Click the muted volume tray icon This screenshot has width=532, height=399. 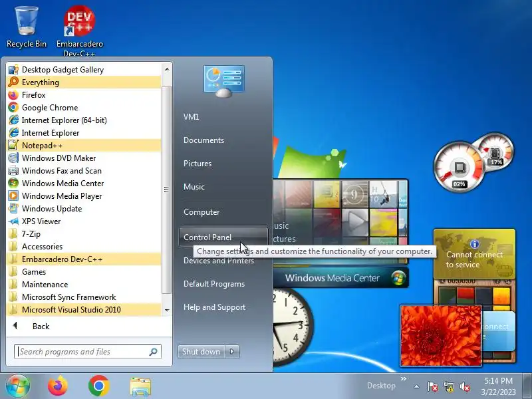click(465, 386)
